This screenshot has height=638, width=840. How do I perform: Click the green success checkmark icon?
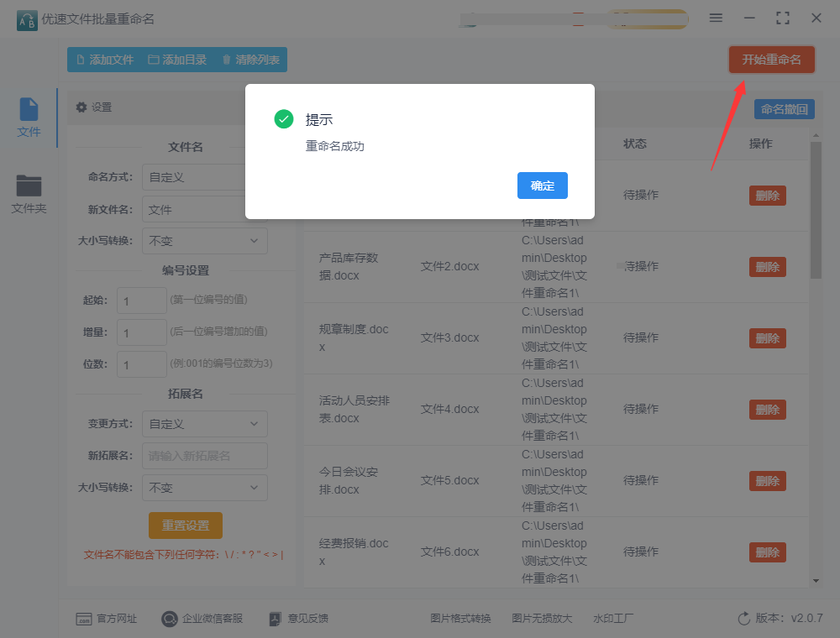(283, 119)
